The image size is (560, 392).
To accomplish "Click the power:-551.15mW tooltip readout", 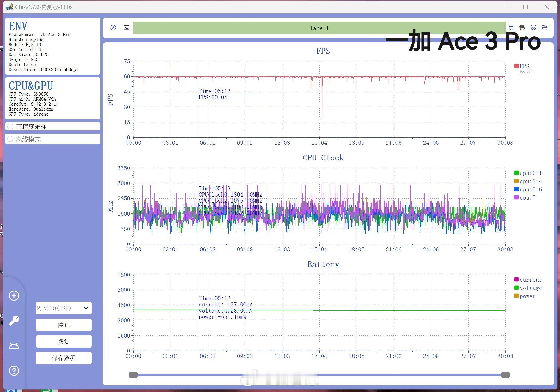I will tap(223, 317).
